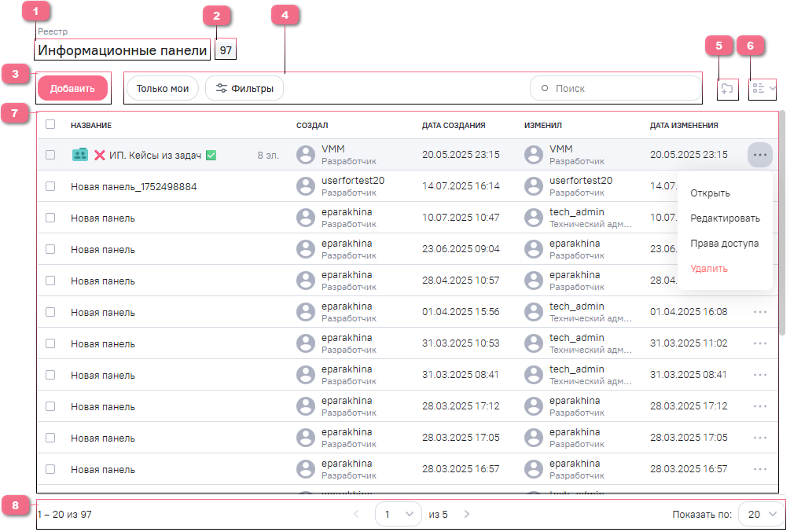
Task: Choose Редактировать from the context menu
Action: [724, 218]
